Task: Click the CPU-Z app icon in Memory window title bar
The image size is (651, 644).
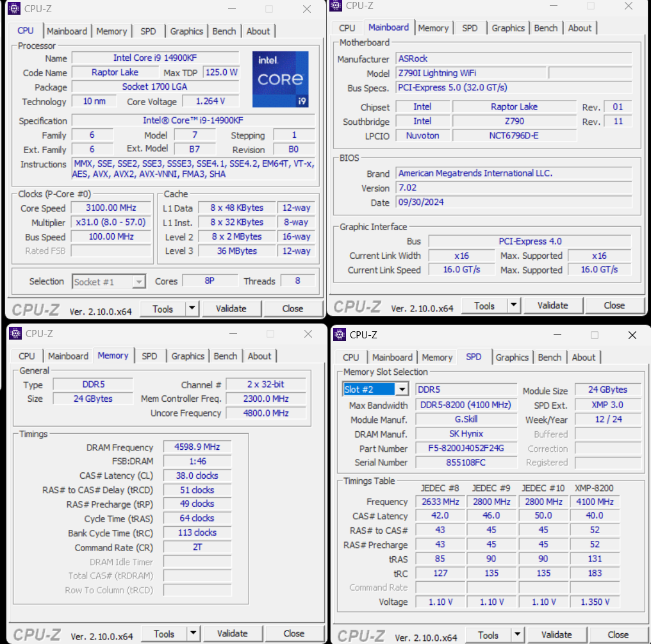Action: 15,333
